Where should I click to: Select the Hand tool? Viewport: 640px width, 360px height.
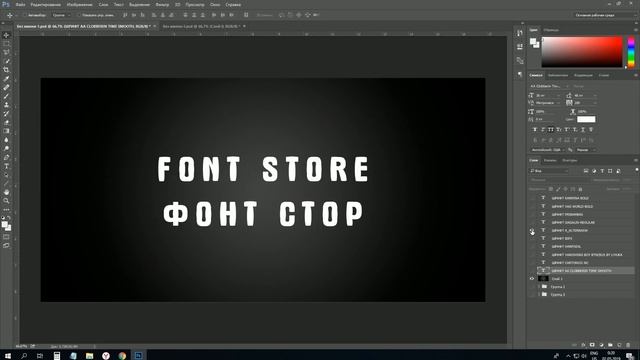click(6, 192)
